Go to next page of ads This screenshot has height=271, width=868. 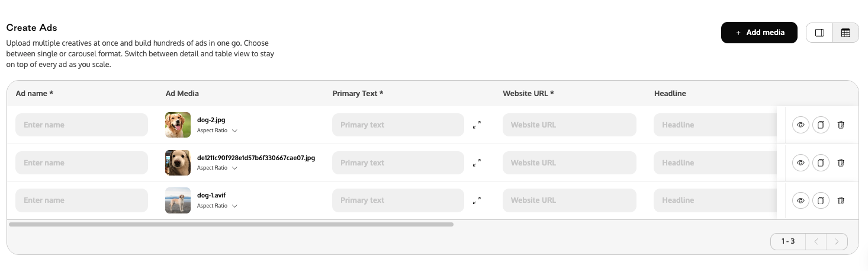[x=837, y=241]
